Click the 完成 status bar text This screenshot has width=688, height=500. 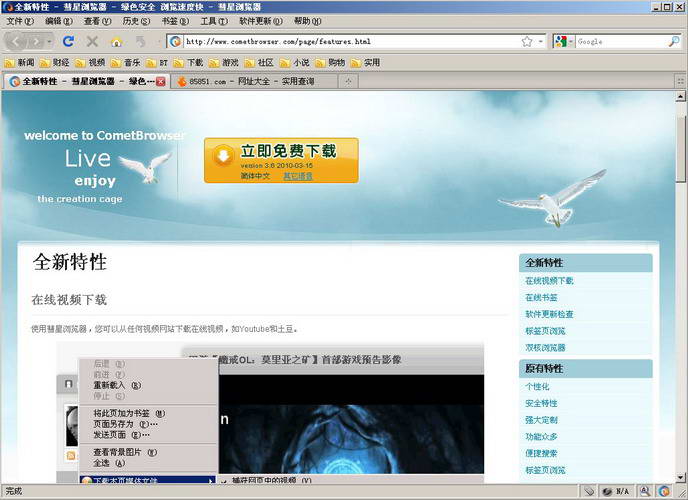14,491
